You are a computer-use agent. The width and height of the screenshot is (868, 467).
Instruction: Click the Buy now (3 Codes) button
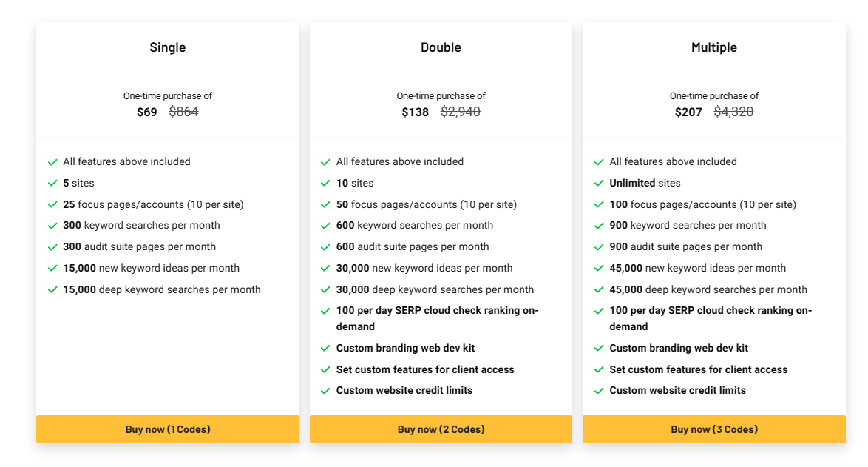pyautogui.click(x=714, y=429)
